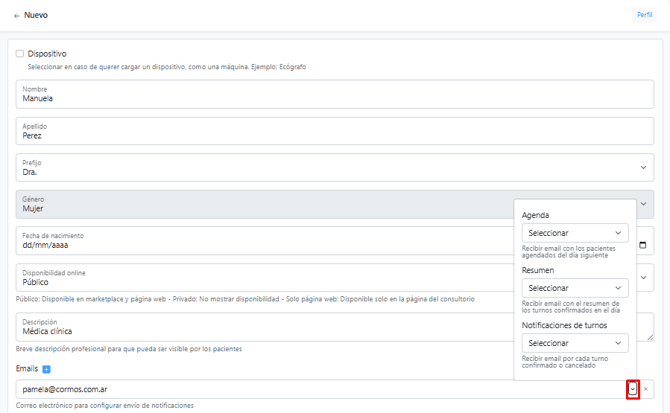Viewport: 670px width, 413px height.
Task: Open the Perfil link
Action: 644,15
